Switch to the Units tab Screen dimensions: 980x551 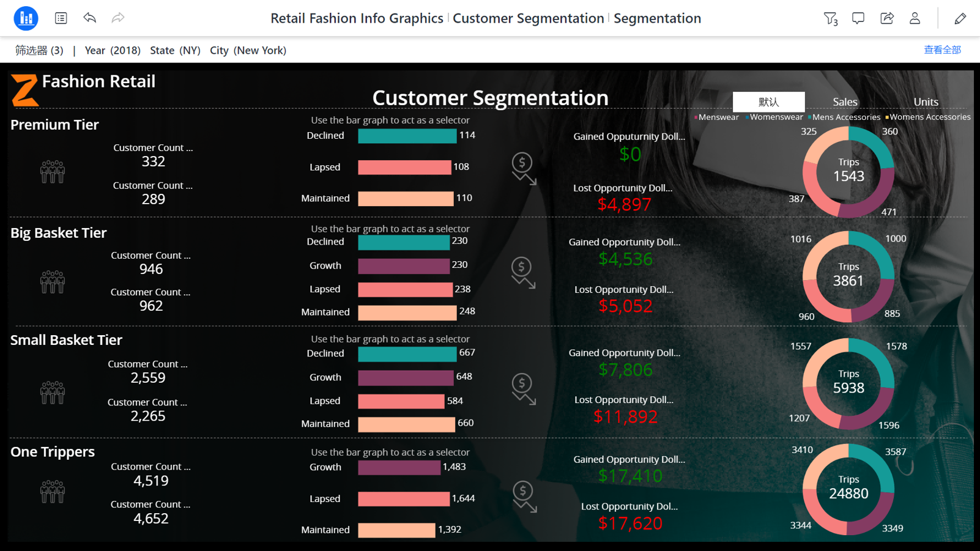coord(926,102)
